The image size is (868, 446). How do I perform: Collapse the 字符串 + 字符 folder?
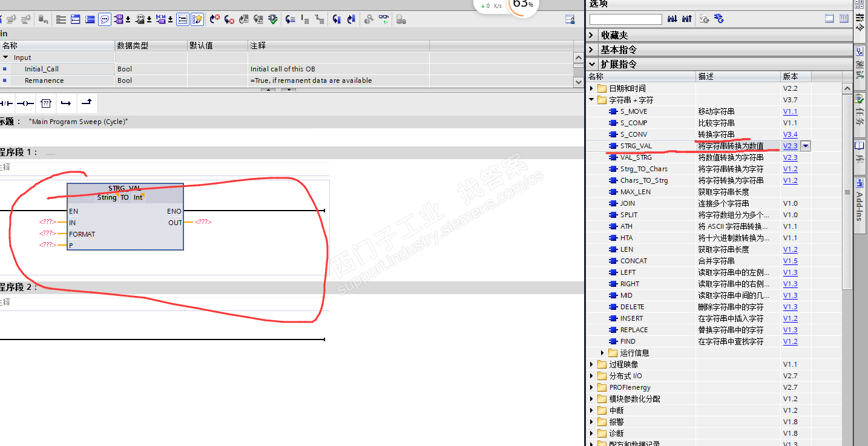[x=592, y=100]
